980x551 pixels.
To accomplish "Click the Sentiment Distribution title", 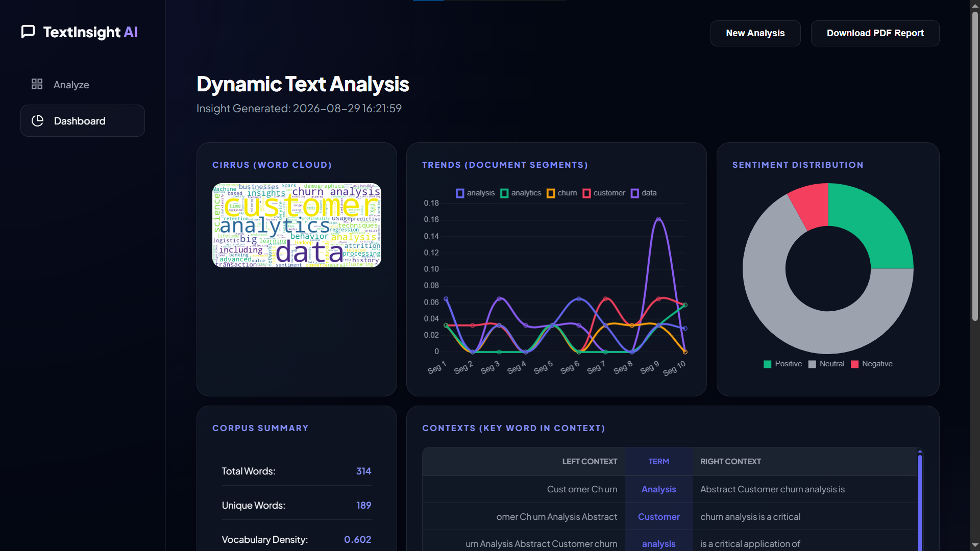I will point(798,165).
